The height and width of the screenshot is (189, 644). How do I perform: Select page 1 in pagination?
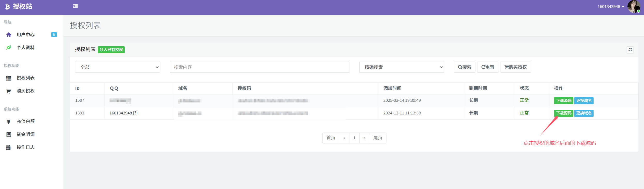coord(354,138)
